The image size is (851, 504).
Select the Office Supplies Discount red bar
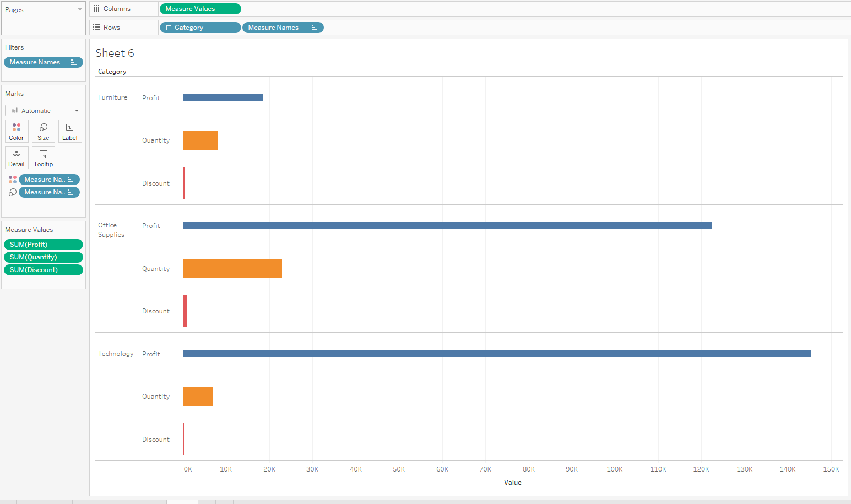tap(185, 311)
